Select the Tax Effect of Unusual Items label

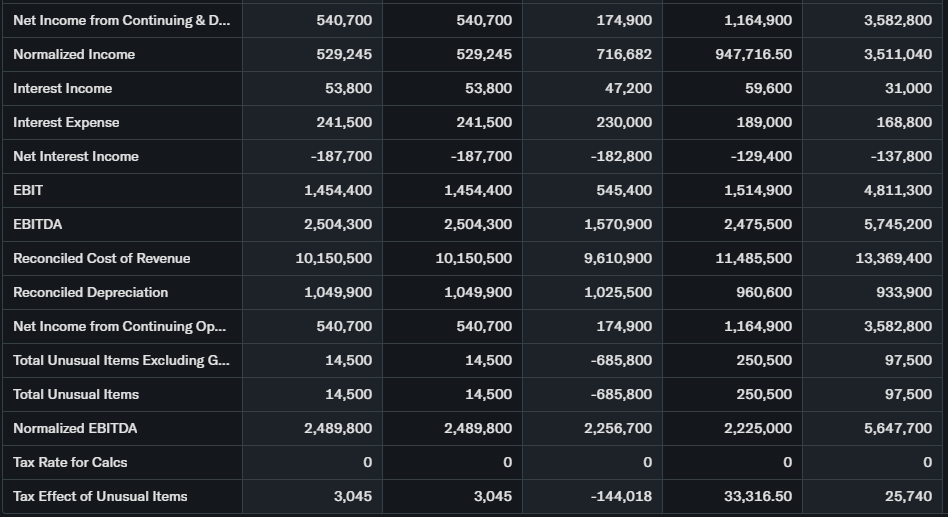tap(100, 496)
